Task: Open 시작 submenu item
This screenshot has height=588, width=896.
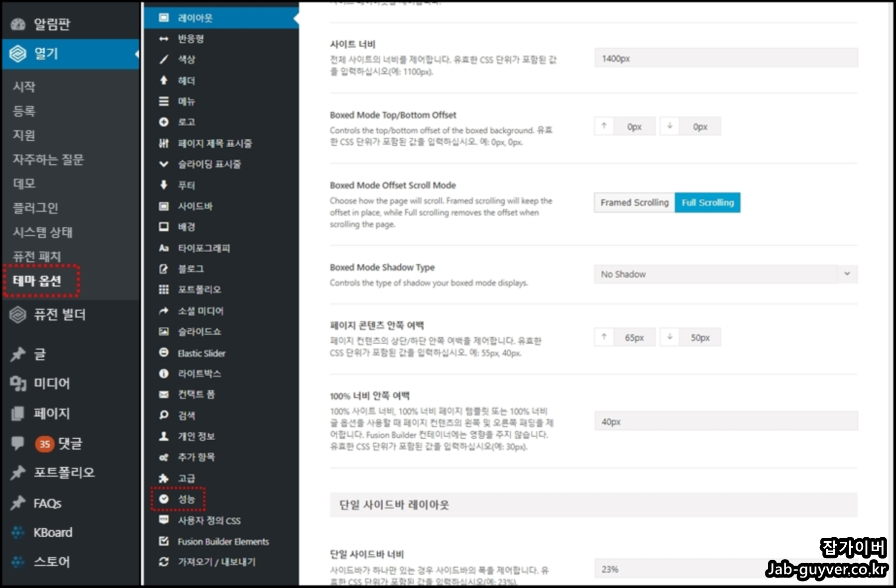Action: [24, 87]
